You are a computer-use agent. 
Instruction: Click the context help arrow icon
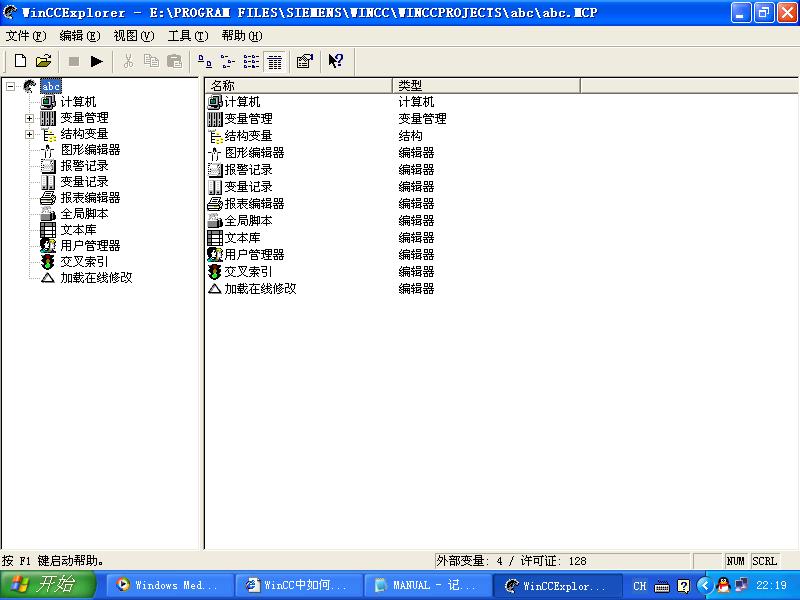(x=335, y=61)
